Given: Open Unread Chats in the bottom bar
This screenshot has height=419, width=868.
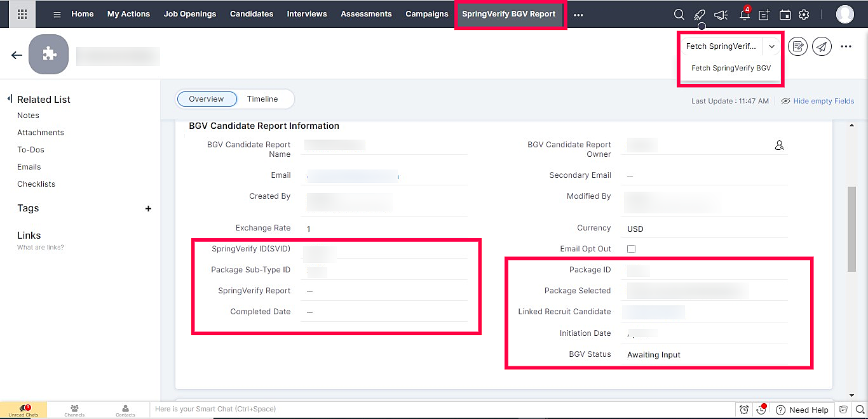Looking at the screenshot, I should click(24, 409).
